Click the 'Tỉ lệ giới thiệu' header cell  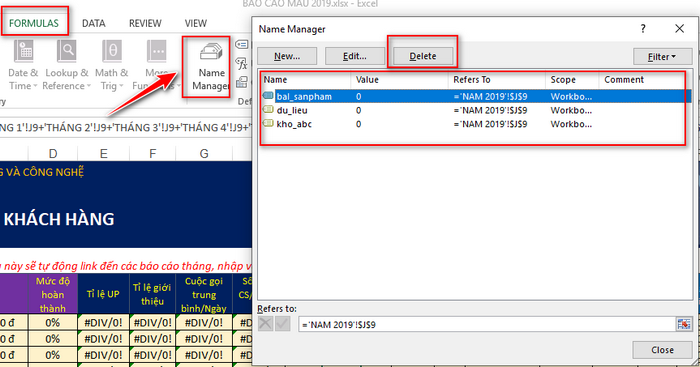152,294
